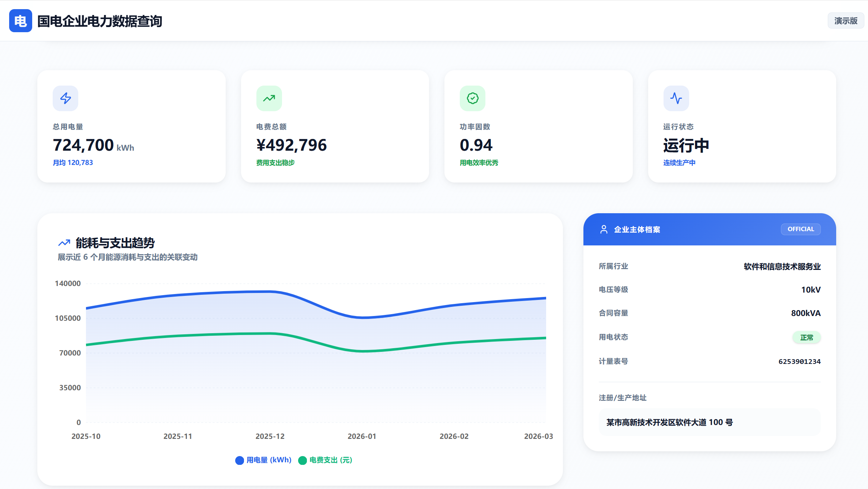Click the 2026-03 x-axis label
This screenshot has width=868, height=489.
pos(538,436)
